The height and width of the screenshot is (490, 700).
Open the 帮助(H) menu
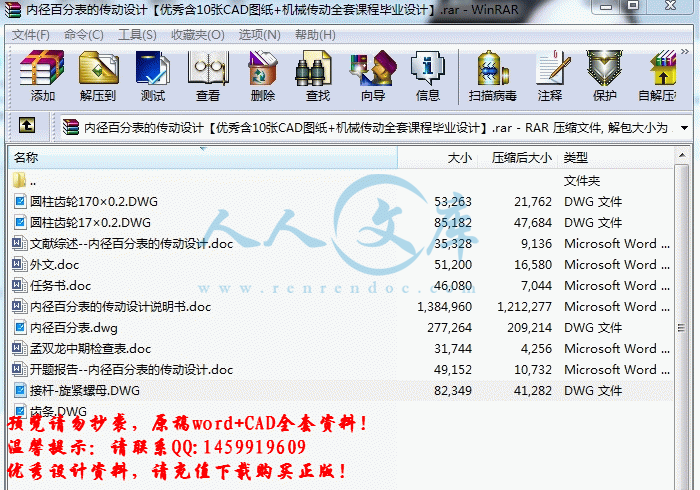tap(315, 35)
